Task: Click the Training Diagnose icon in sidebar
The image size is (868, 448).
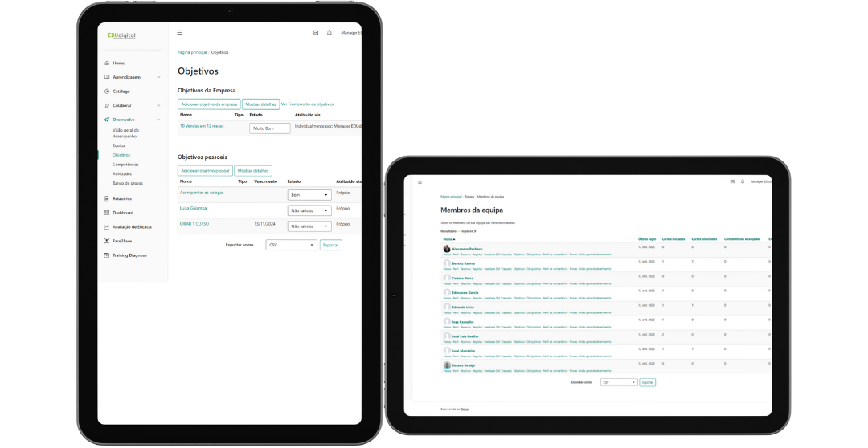Action: pos(107,255)
